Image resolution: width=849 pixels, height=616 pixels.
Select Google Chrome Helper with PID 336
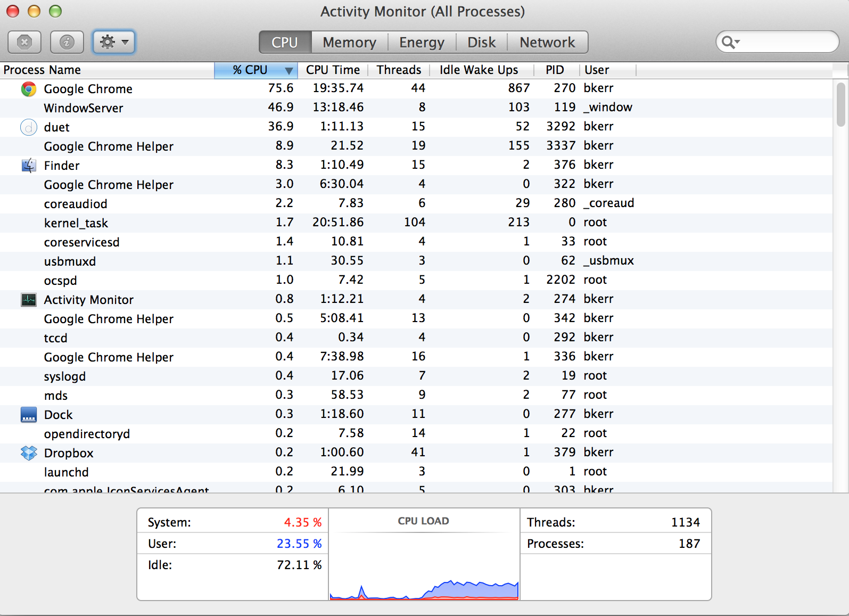(x=416, y=357)
